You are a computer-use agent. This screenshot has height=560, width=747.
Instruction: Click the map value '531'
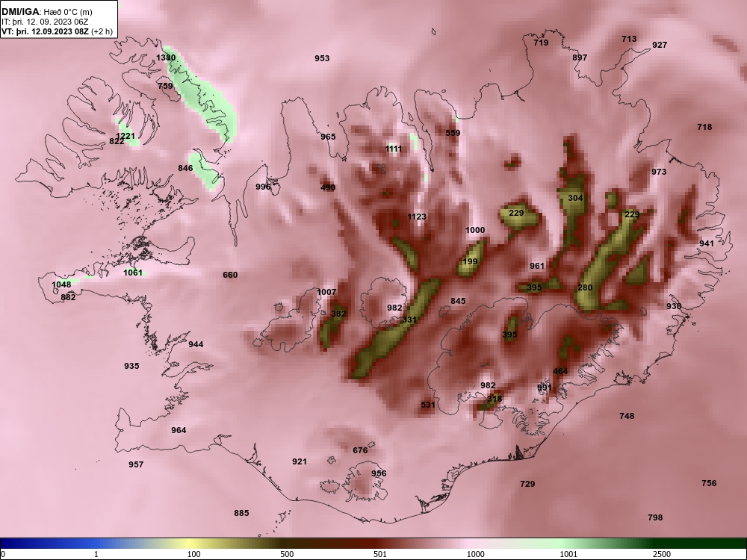(428, 405)
